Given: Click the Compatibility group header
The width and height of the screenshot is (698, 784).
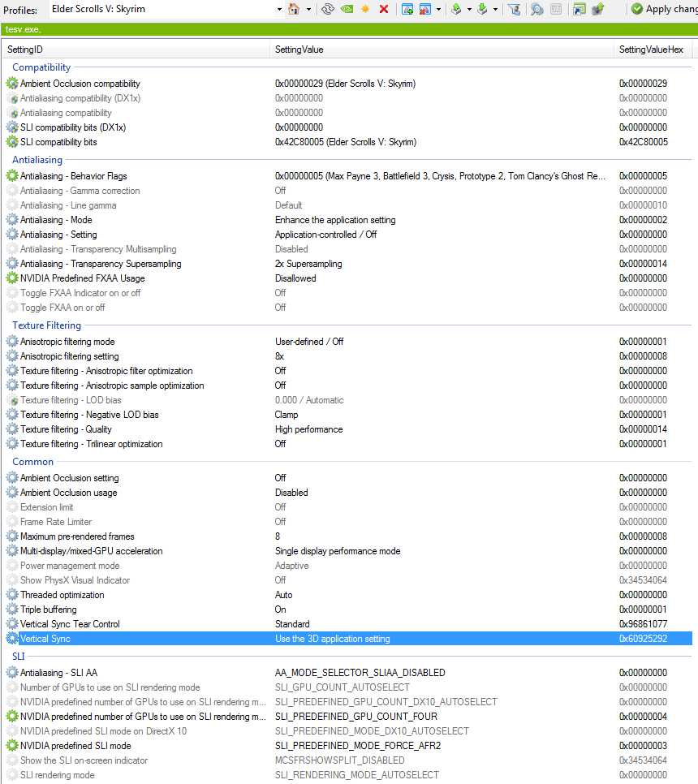Looking at the screenshot, I should (x=41, y=67).
